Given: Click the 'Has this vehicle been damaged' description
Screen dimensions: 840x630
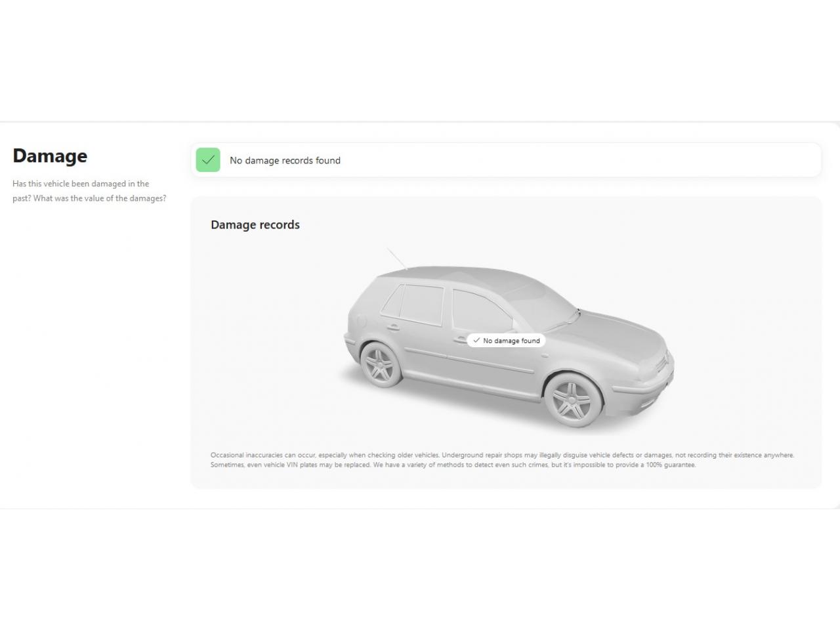Looking at the screenshot, I should (89, 191).
